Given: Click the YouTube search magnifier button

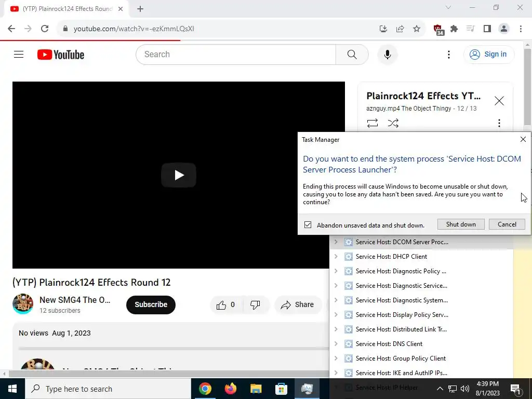Looking at the screenshot, I should (352, 54).
